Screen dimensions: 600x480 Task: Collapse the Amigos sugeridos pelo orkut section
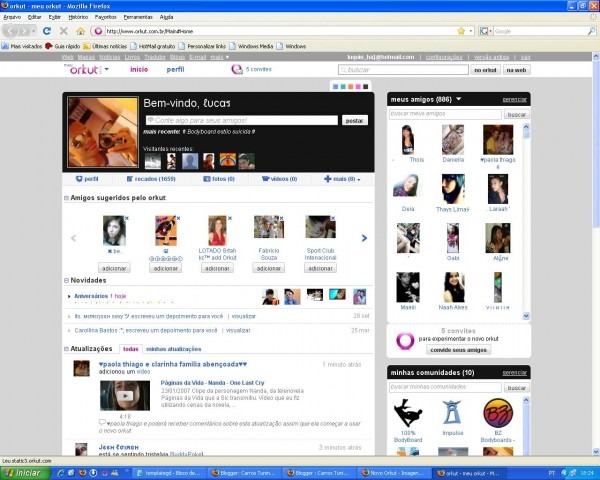[x=66, y=199]
